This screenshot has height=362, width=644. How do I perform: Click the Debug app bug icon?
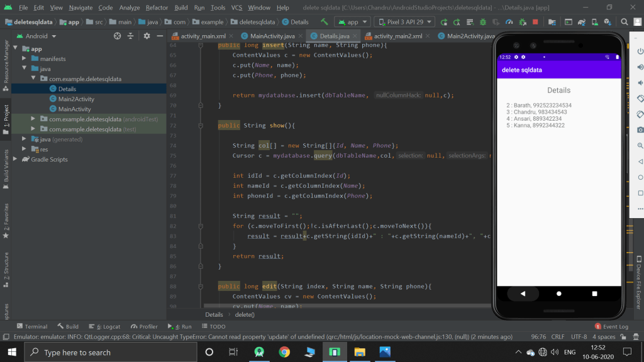[x=482, y=22]
